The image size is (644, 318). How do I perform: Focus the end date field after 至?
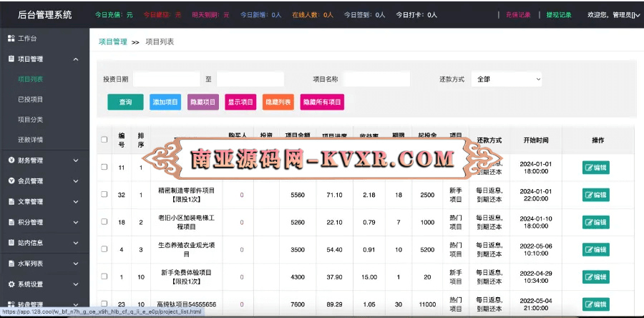pyautogui.click(x=250, y=79)
